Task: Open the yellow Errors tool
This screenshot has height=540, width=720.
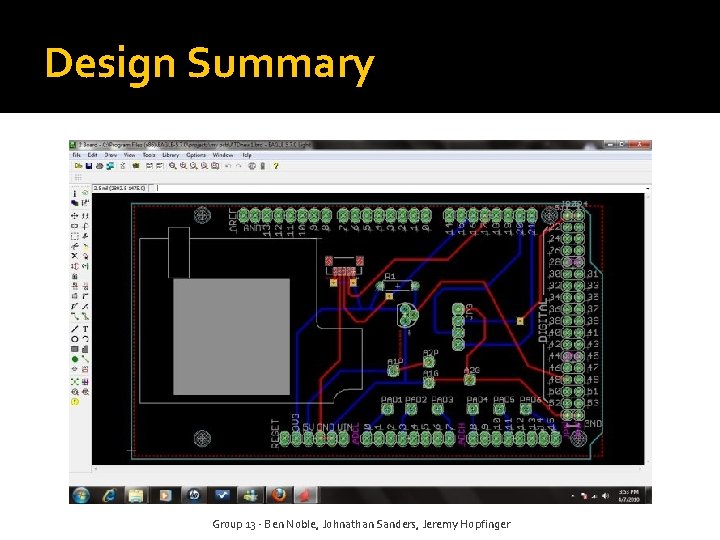Action: coord(74,402)
